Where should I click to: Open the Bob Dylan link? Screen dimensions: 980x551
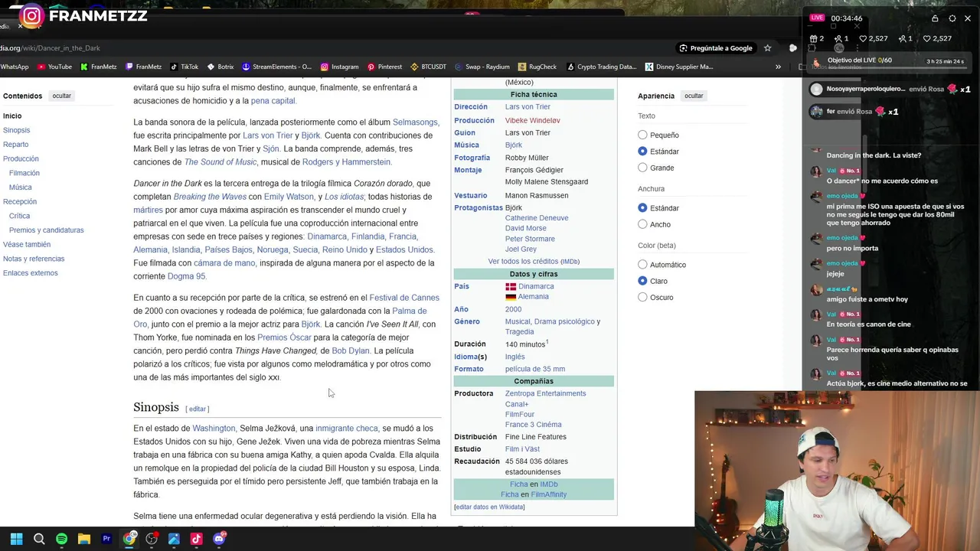click(351, 350)
